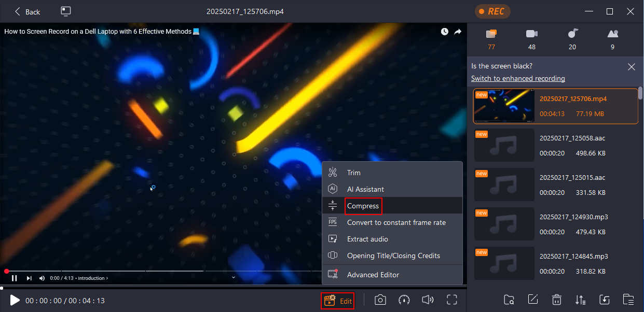Go back using the Back button
Image resolution: width=644 pixels, height=312 pixels.
pyautogui.click(x=27, y=11)
